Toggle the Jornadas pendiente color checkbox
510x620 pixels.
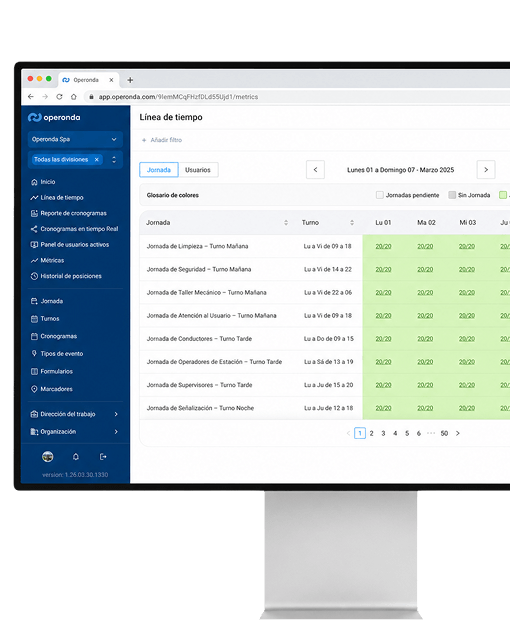point(380,195)
